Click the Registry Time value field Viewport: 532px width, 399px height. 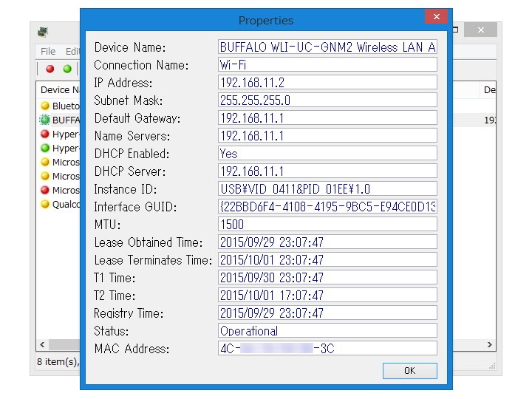click(327, 313)
